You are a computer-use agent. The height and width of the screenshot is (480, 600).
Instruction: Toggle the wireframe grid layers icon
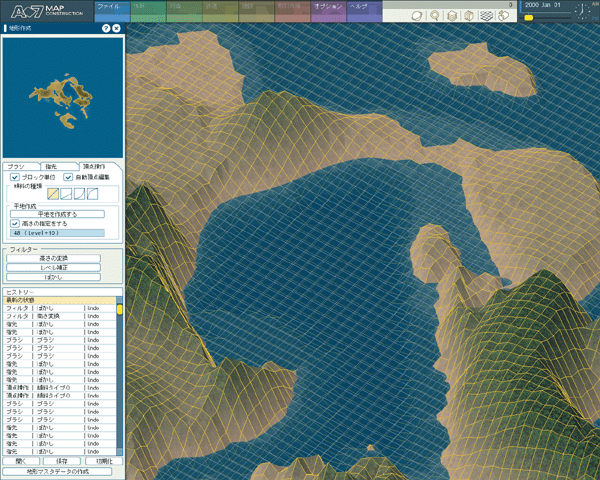(x=486, y=16)
